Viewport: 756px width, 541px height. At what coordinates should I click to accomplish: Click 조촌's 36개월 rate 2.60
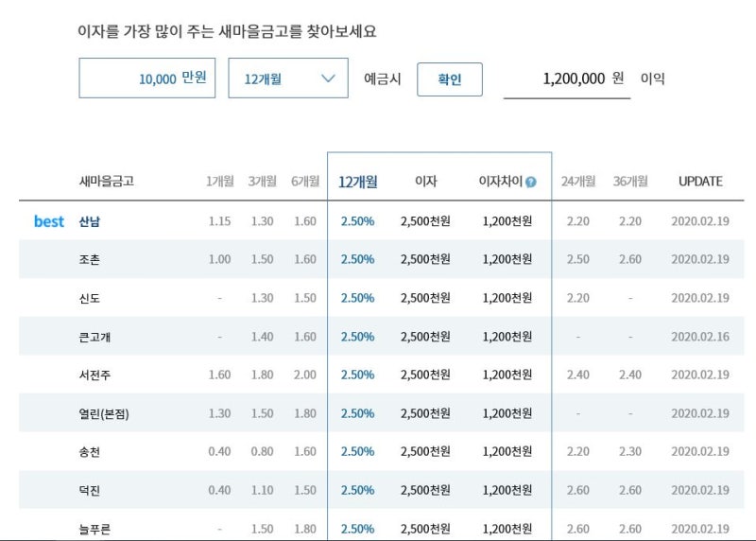(630, 260)
